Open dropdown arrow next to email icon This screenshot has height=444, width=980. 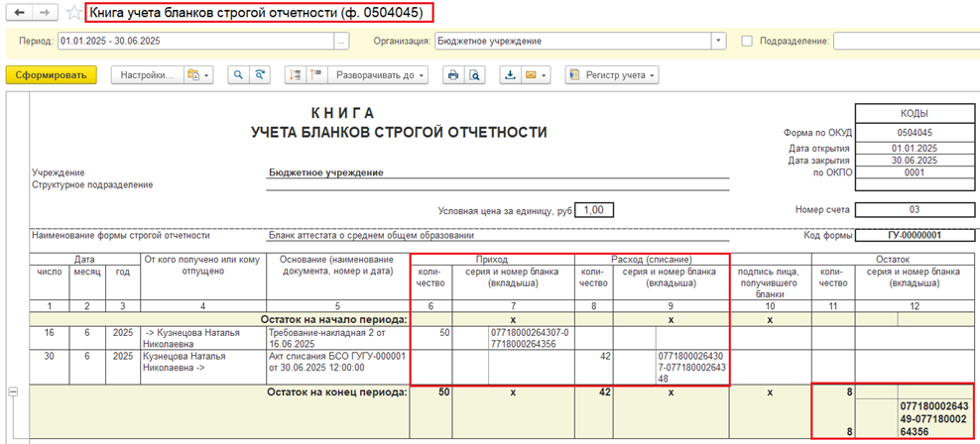click(x=544, y=75)
